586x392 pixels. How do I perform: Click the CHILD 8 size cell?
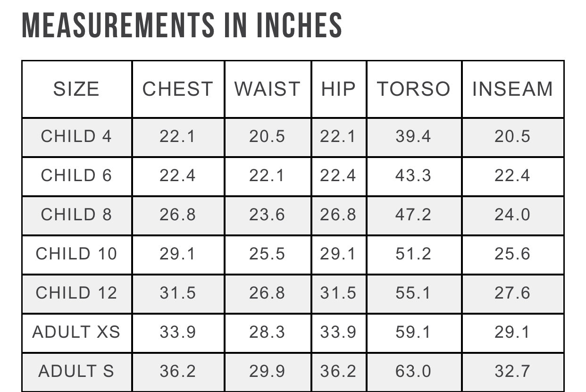(76, 215)
